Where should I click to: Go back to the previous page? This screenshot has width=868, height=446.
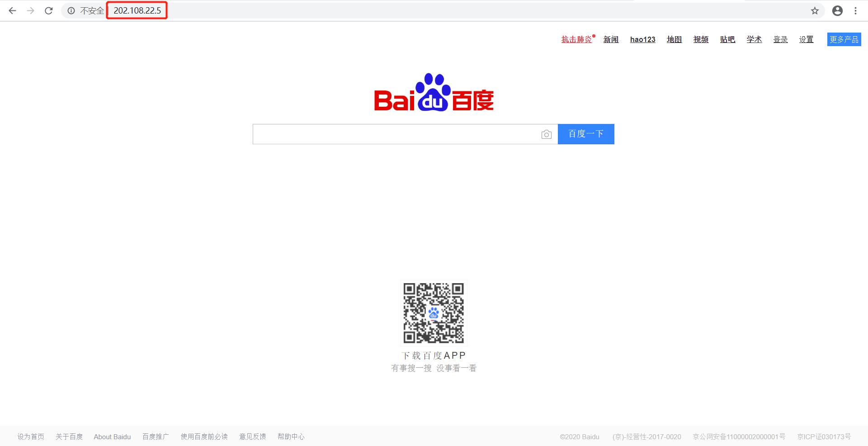(x=12, y=10)
